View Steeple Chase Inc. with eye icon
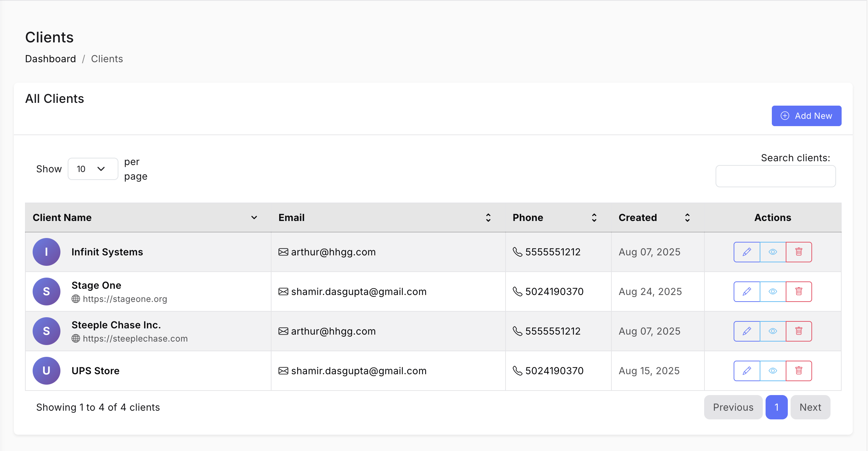Viewport: 868px width, 451px height. pos(773,331)
